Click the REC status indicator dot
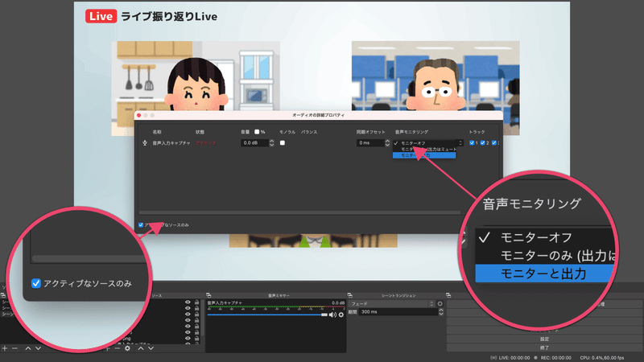Image resolution: width=644 pixels, height=362 pixels. click(535, 357)
